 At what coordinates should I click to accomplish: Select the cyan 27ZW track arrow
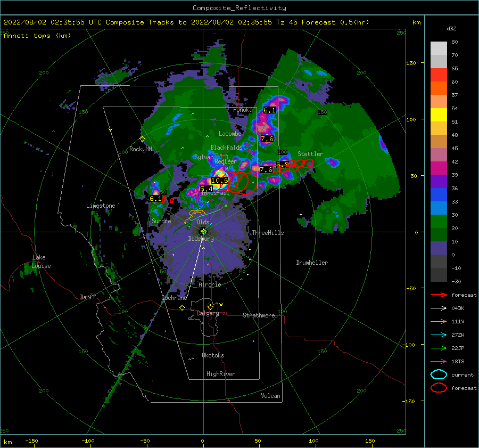439,335
